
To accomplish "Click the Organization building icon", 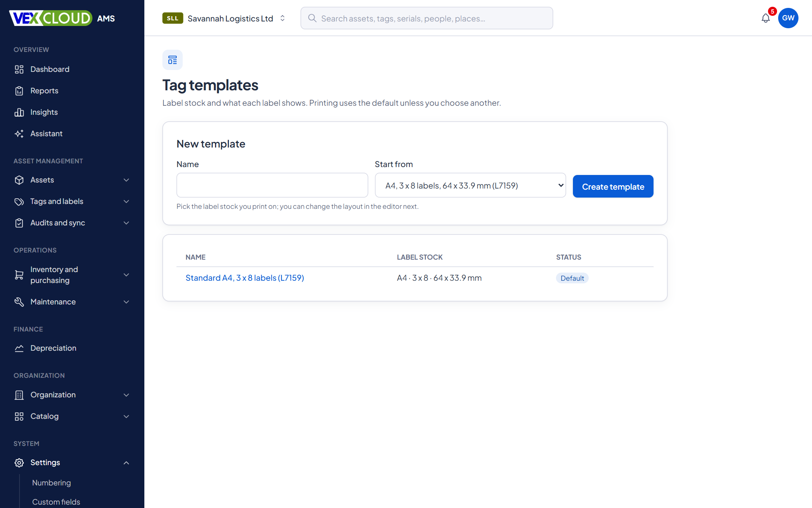I will tap(19, 395).
